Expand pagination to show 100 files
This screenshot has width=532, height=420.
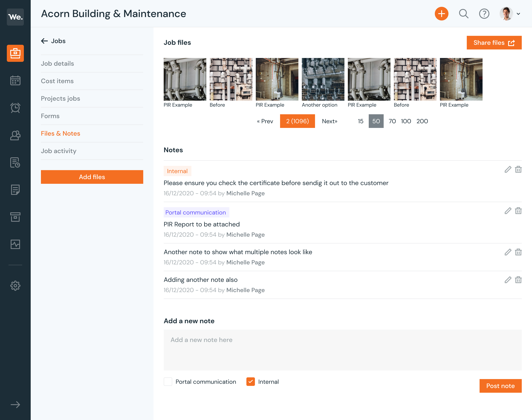pyautogui.click(x=406, y=121)
